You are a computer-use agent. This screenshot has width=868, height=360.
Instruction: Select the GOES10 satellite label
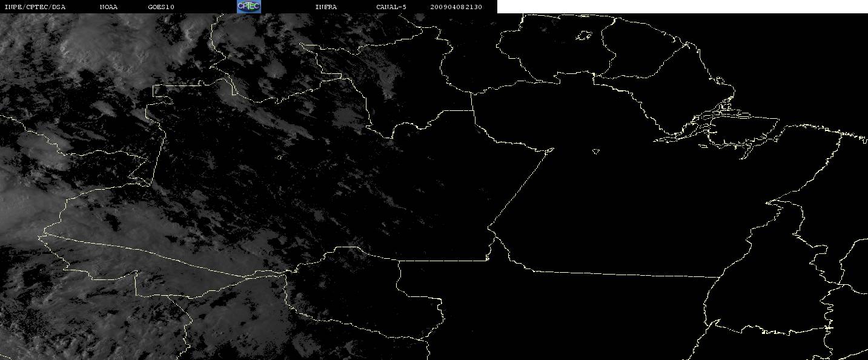[x=161, y=7]
